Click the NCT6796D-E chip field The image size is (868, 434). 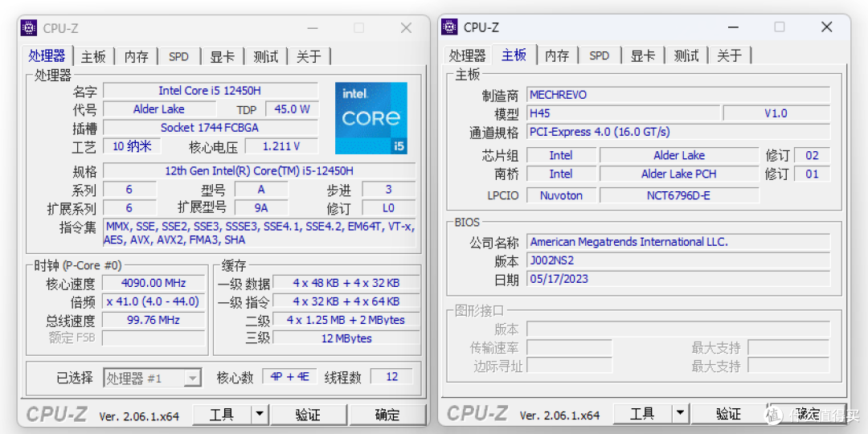[679, 195]
